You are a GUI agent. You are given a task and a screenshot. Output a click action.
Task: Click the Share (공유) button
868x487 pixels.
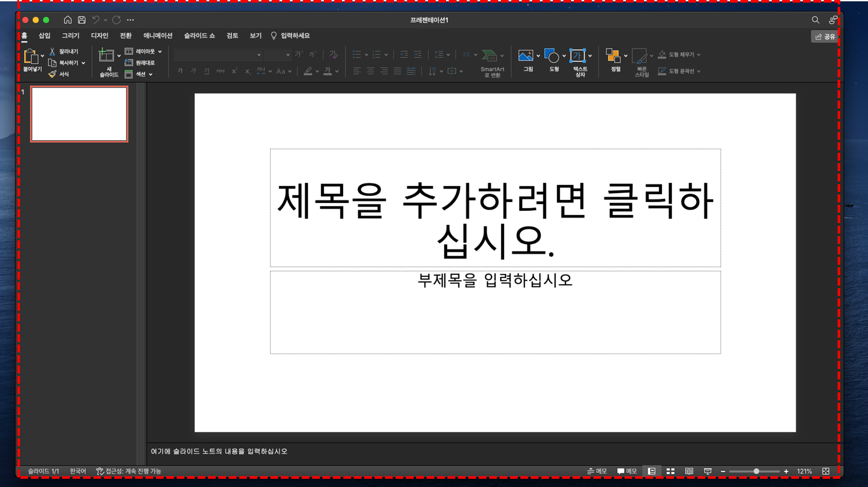coord(824,36)
